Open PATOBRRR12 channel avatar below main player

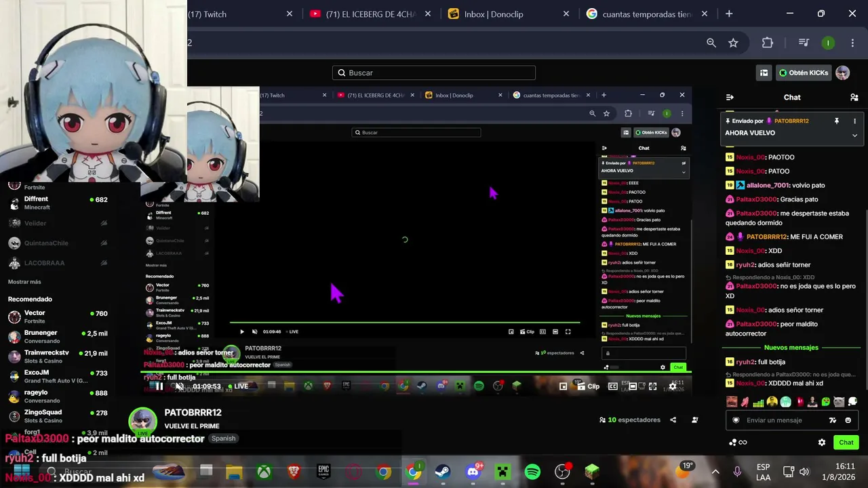click(142, 421)
